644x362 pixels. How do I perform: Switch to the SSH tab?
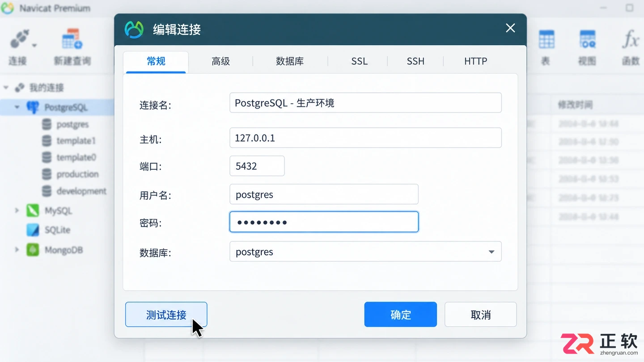(415, 61)
